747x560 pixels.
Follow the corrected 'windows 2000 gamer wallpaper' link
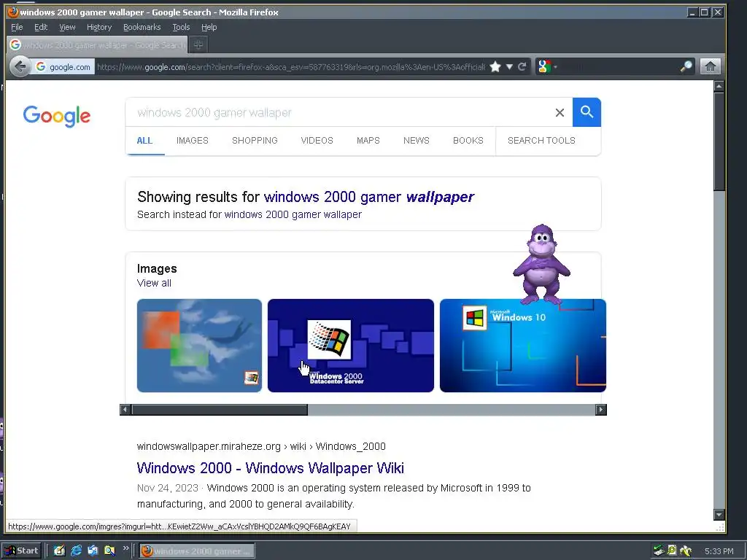[369, 197]
